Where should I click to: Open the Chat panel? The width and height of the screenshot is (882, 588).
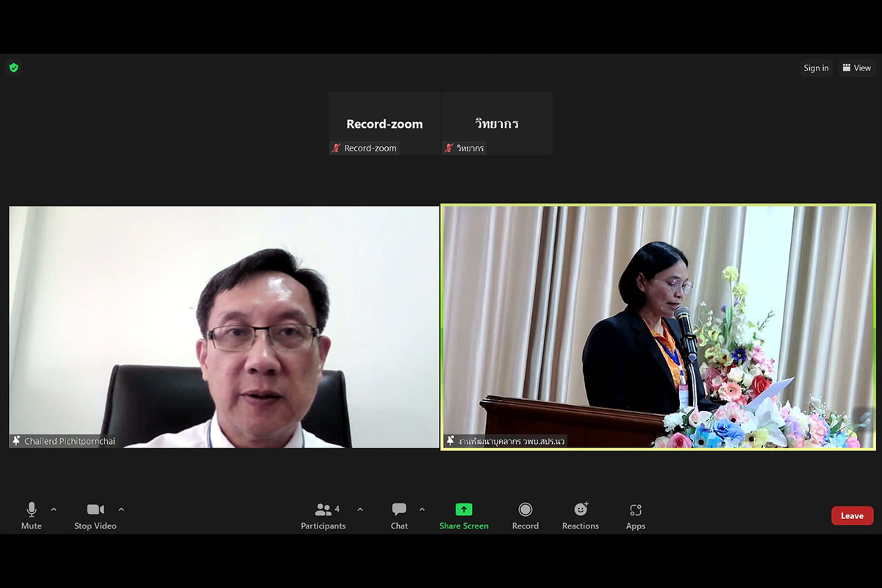pos(399,516)
